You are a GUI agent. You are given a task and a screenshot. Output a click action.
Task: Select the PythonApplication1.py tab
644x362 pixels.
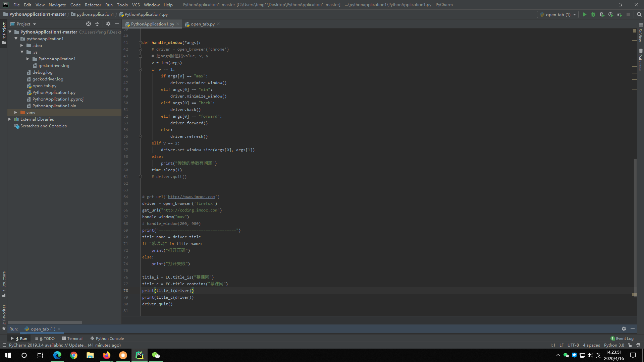pos(152,24)
